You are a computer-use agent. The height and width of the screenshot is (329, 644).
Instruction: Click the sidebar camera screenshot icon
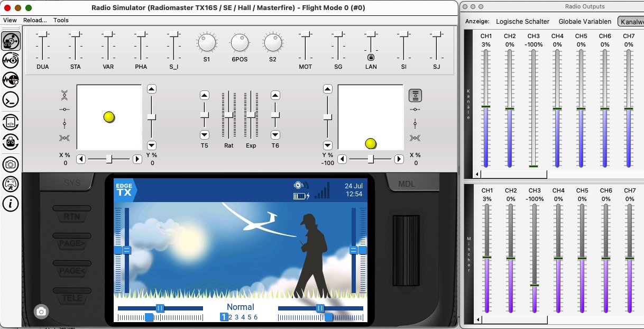pos(11,164)
